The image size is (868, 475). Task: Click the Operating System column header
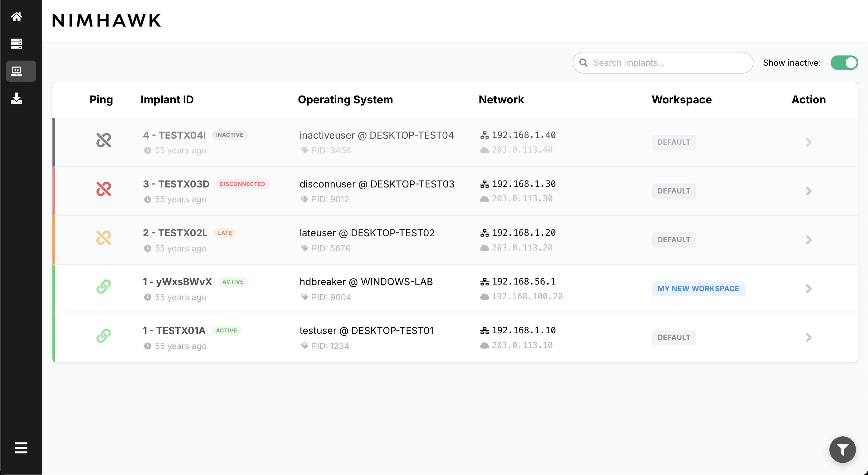[345, 100]
